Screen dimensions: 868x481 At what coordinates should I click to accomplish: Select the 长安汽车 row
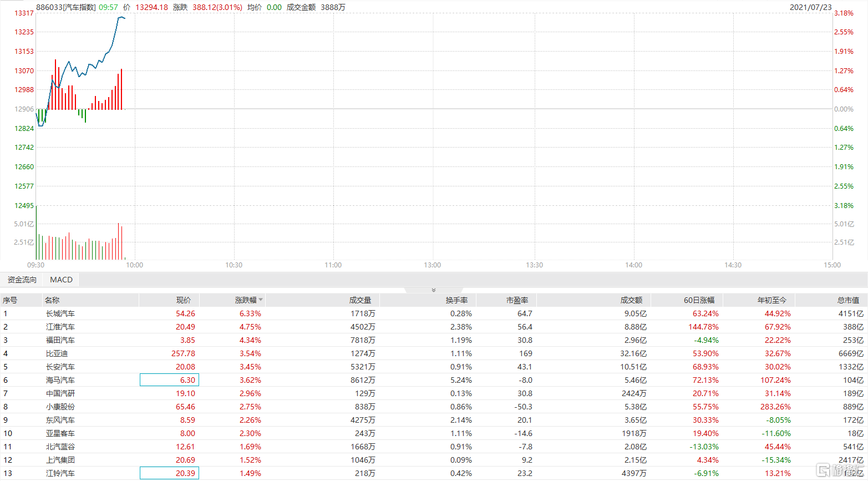click(x=434, y=367)
